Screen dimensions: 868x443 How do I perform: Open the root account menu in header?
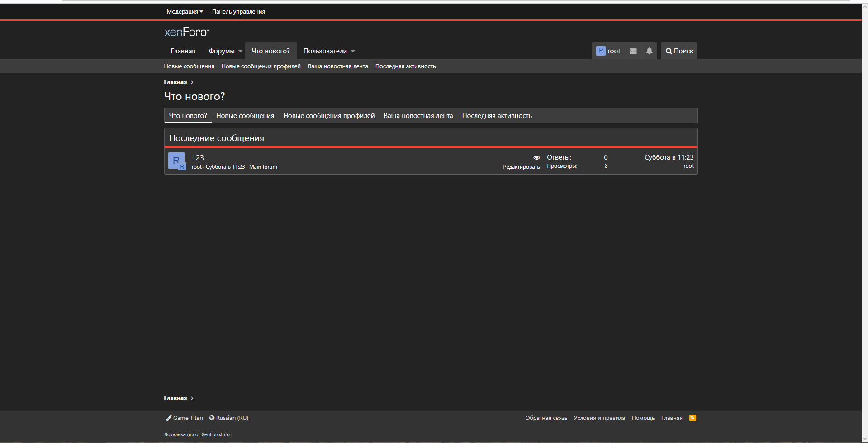pos(608,51)
